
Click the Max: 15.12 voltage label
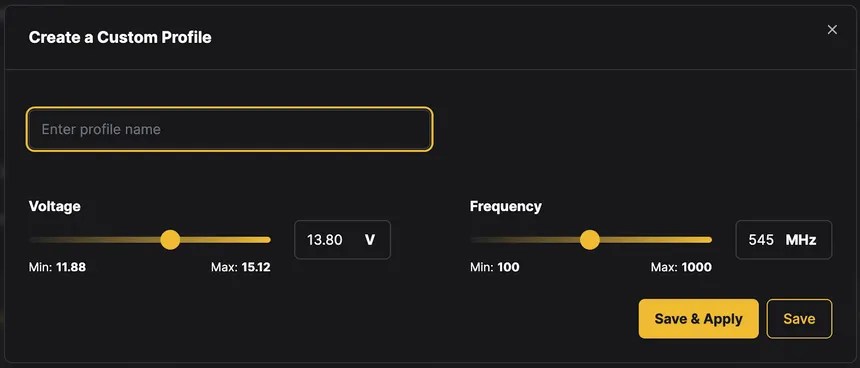pos(241,268)
